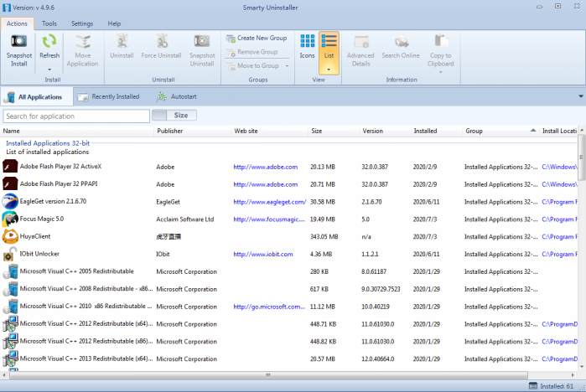The image size is (586, 392).
Task: Click the horizontal scrollbar thumb
Action: (268, 375)
